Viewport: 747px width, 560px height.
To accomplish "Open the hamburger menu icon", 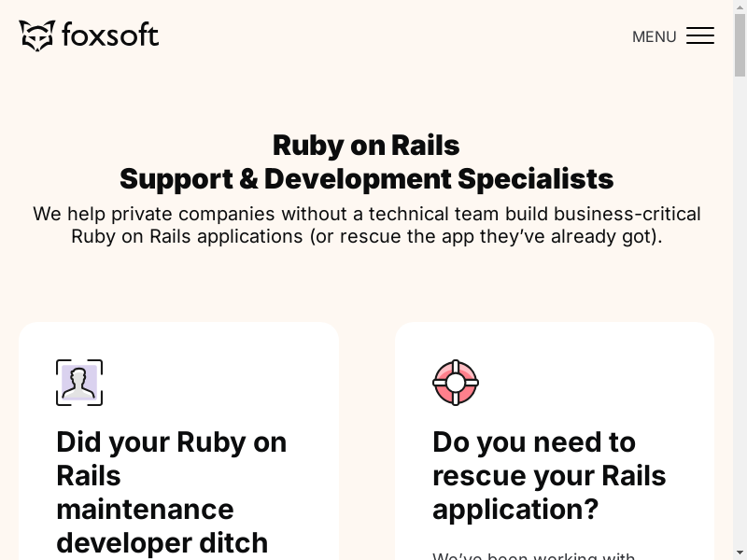I will pyautogui.click(x=700, y=35).
